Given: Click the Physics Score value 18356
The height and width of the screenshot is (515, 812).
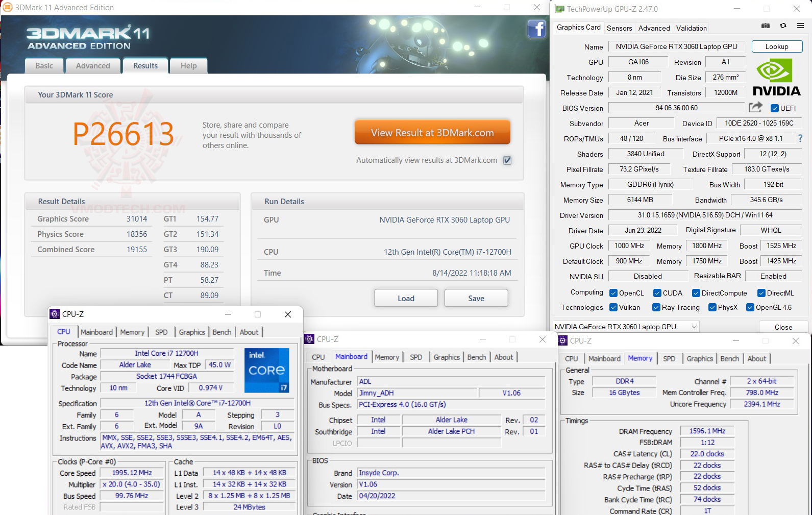Looking at the screenshot, I should 137,234.
